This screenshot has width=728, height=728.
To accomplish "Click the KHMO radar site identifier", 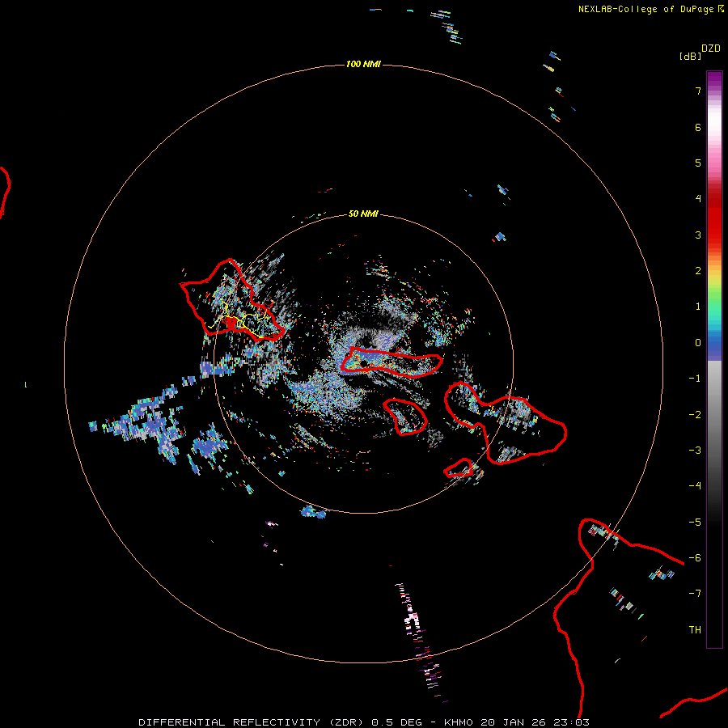I will pyautogui.click(x=459, y=722).
